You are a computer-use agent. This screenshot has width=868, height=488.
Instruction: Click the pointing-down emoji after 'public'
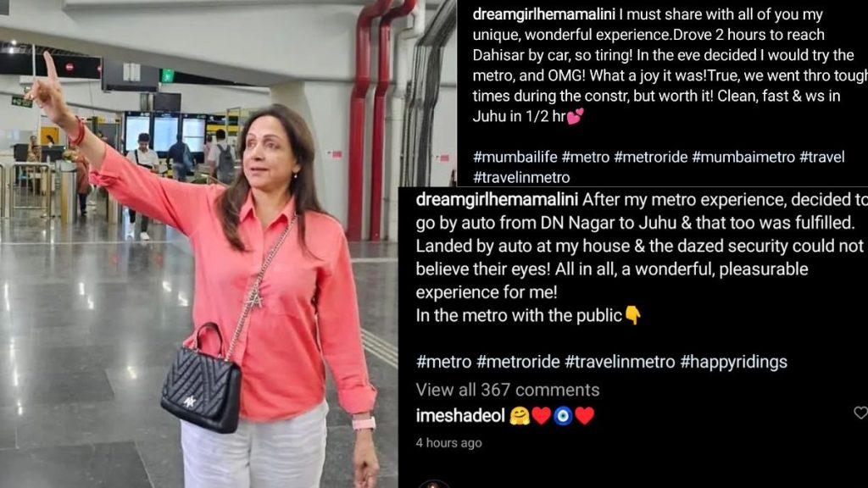tap(632, 315)
